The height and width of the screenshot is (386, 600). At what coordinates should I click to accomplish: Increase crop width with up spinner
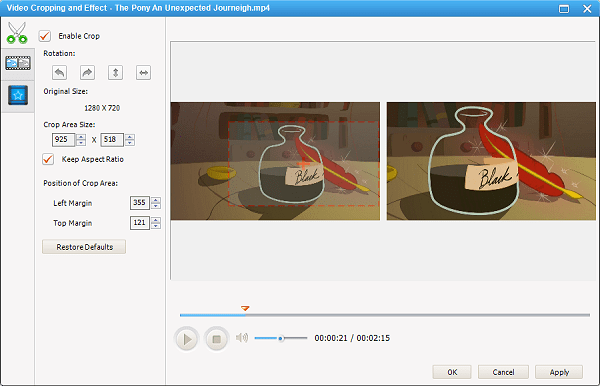tap(81, 137)
